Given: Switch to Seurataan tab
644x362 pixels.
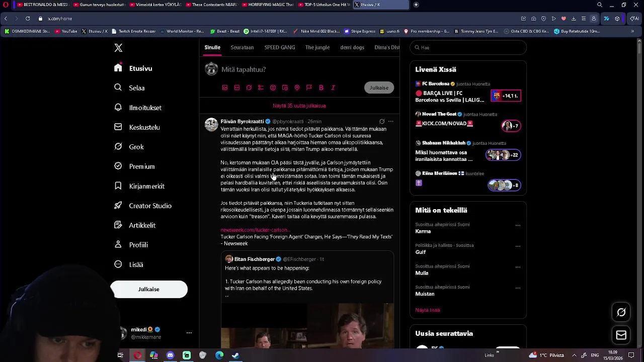Looking at the screenshot, I should (x=242, y=47).
